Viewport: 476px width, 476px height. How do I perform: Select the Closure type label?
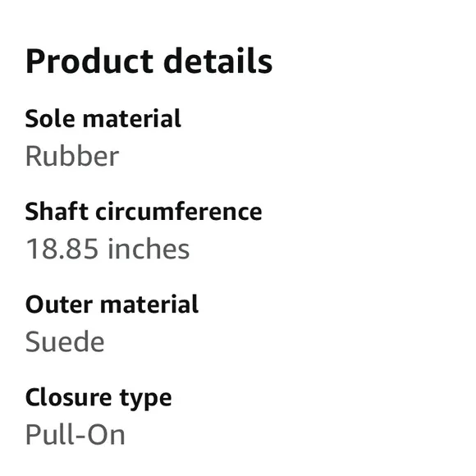click(x=98, y=398)
